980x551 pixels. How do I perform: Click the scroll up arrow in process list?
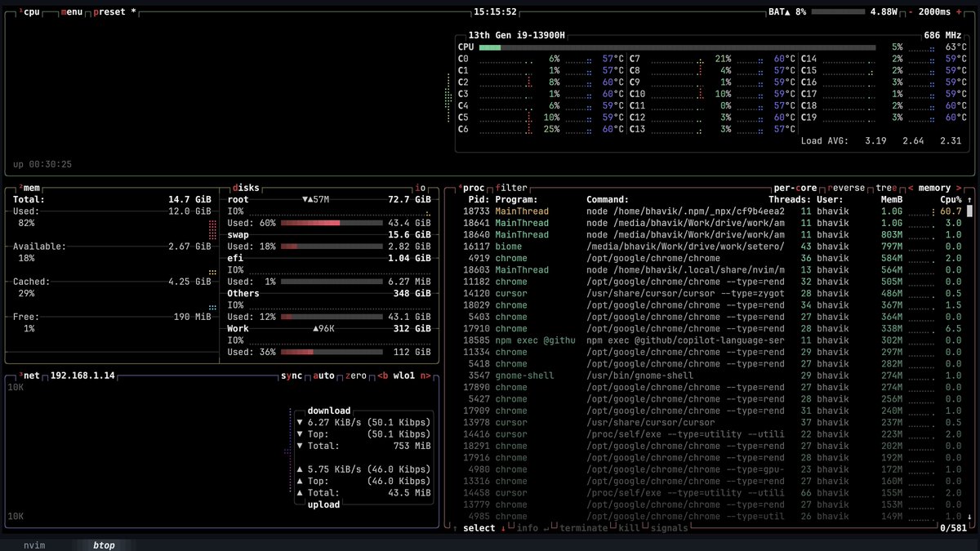click(x=970, y=199)
